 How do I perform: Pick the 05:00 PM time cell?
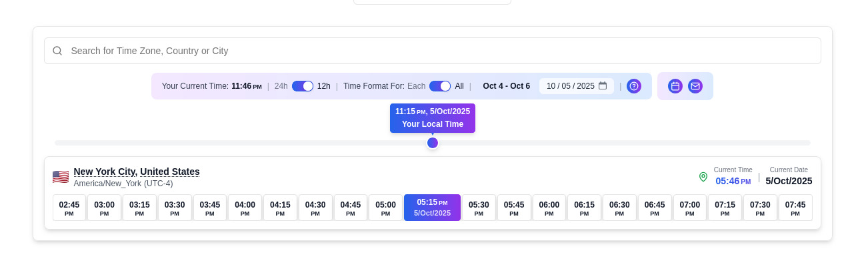click(x=385, y=208)
